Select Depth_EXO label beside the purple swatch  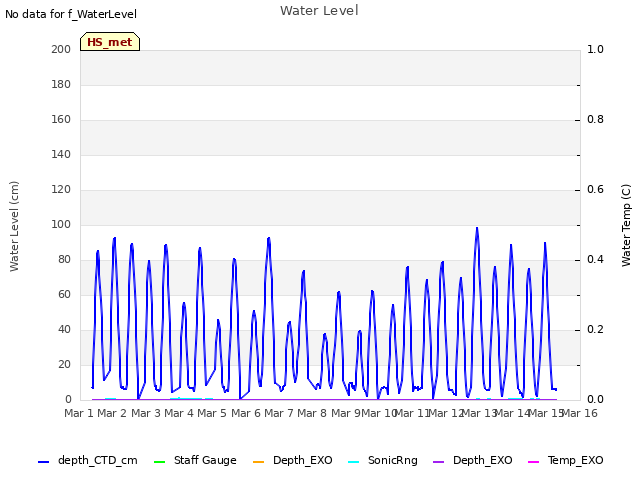483,460
